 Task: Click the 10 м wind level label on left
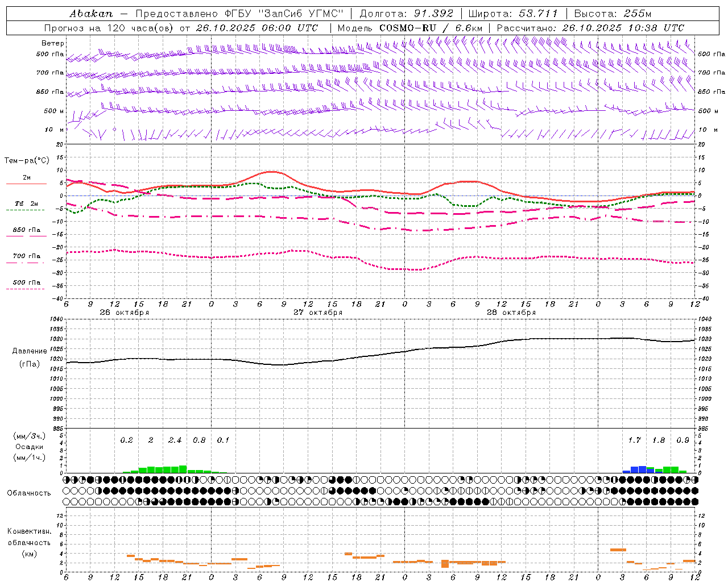55,130
